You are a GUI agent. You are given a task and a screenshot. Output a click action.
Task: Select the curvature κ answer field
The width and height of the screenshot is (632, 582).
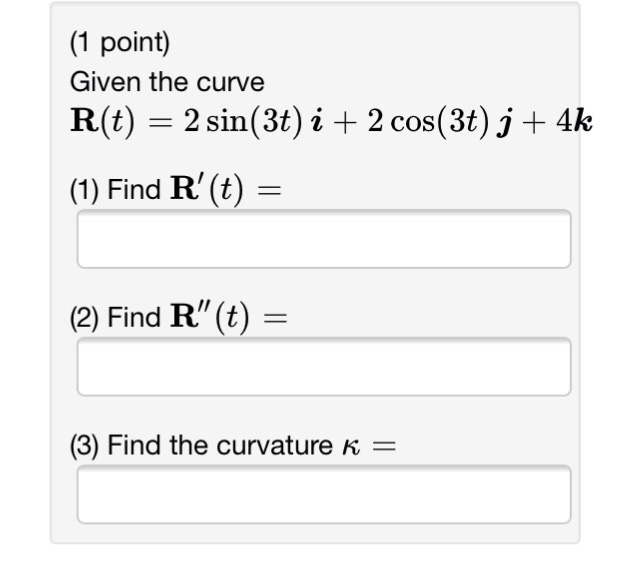323,494
